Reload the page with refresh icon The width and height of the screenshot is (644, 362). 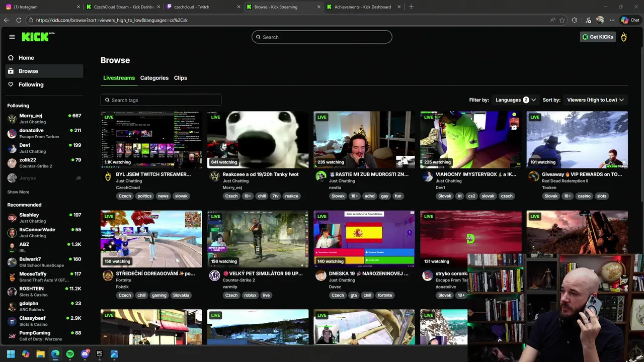coord(19,20)
